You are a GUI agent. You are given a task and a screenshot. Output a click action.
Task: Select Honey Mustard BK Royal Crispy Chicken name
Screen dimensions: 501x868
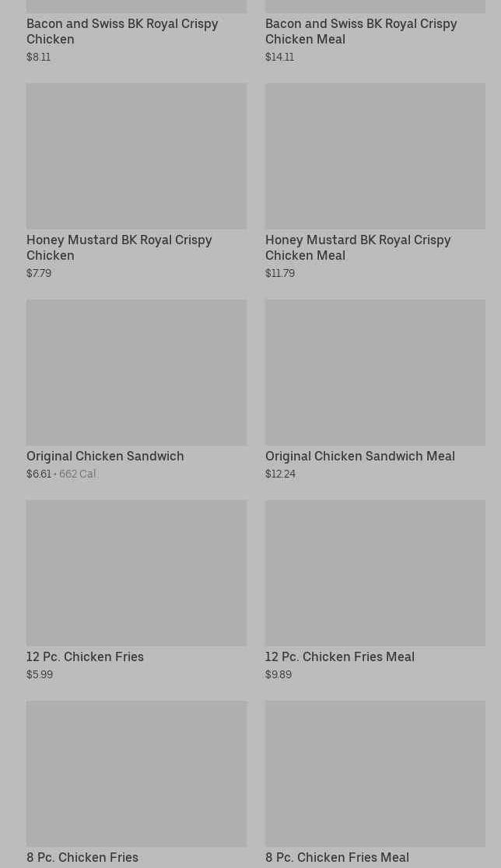pyautogui.click(x=119, y=247)
